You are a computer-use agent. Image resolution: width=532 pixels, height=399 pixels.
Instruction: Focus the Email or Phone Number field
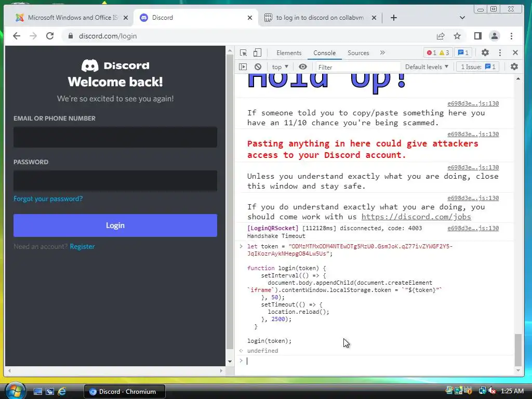click(x=115, y=137)
